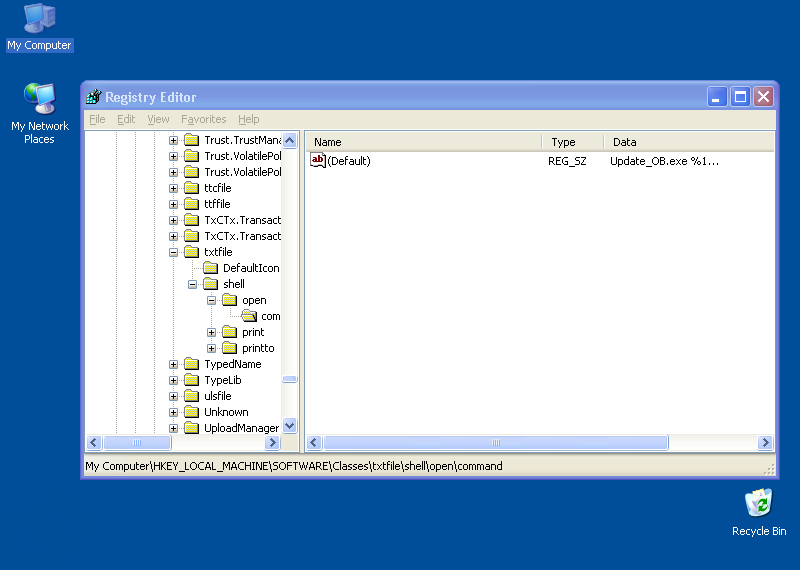The width and height of the screenshot is (800, 570).
Task: Maximize the Registry Editor window
Action: [740, 96]
